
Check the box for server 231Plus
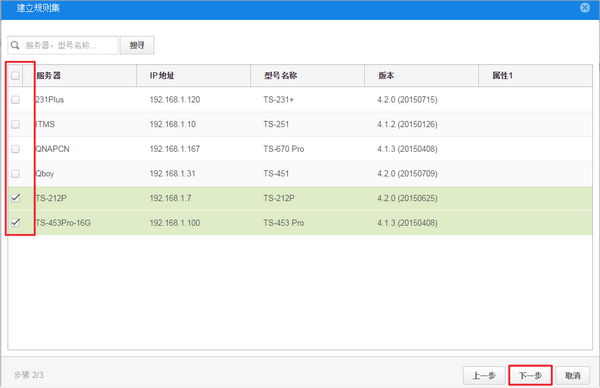click(15, 99)
